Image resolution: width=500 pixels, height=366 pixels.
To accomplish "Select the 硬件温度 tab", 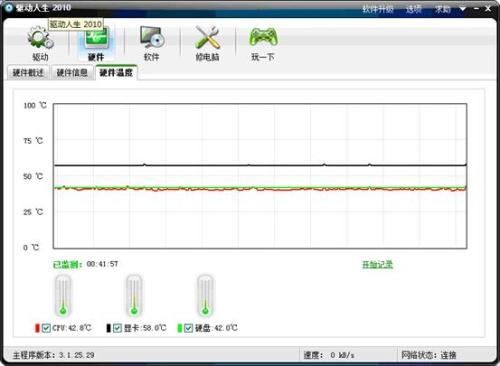I will click(116, 72).
